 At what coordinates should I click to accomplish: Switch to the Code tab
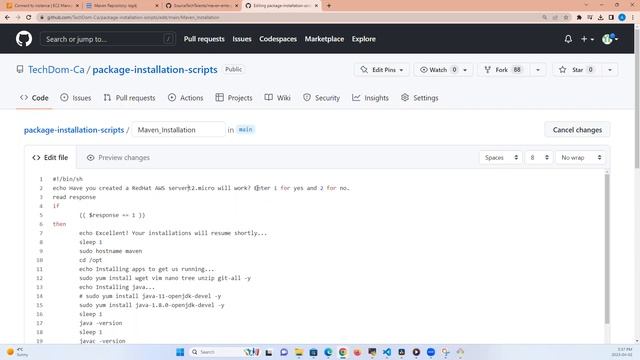(34, 98)
